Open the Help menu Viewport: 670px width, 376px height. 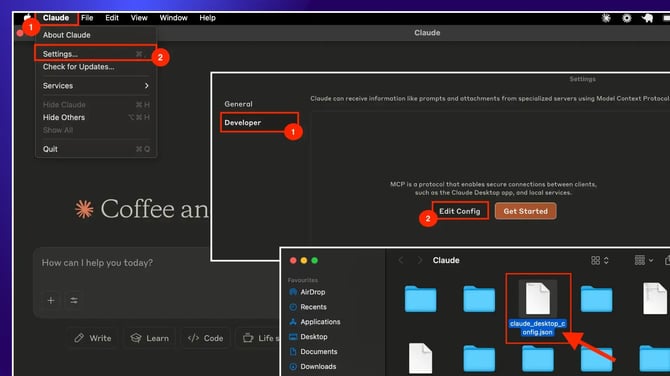tap(207, 18)
